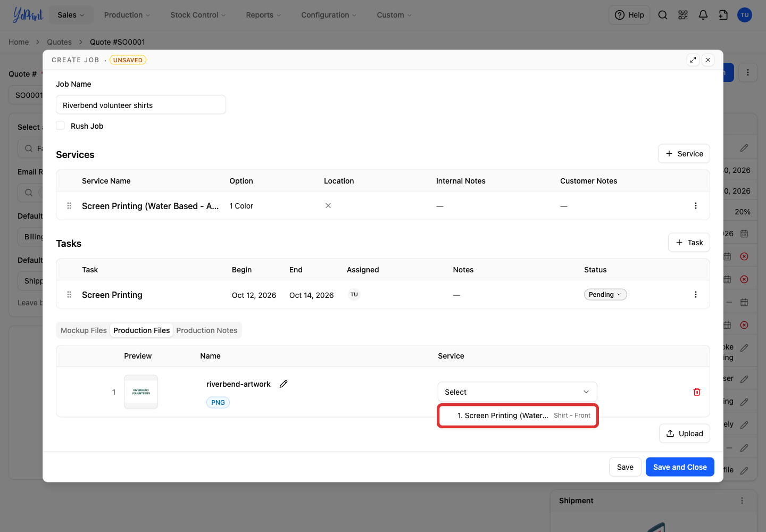Open the QR code scanner icon
This screenshot has height=532, width=766.
tap(683, 15)
